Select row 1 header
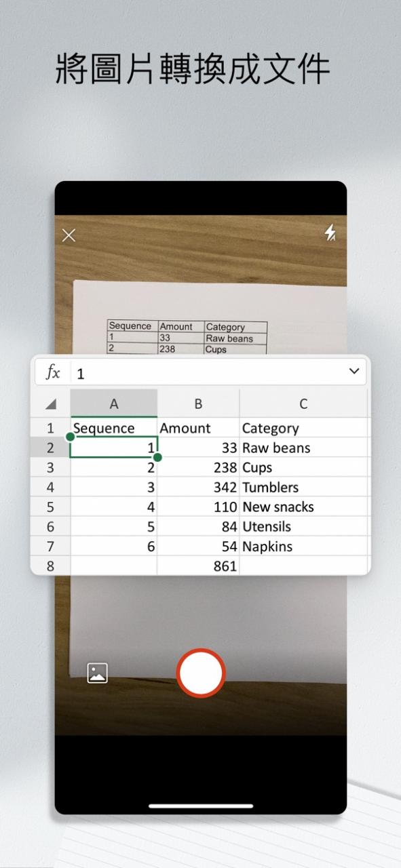 pyautogui.click(x=50, y=428)
